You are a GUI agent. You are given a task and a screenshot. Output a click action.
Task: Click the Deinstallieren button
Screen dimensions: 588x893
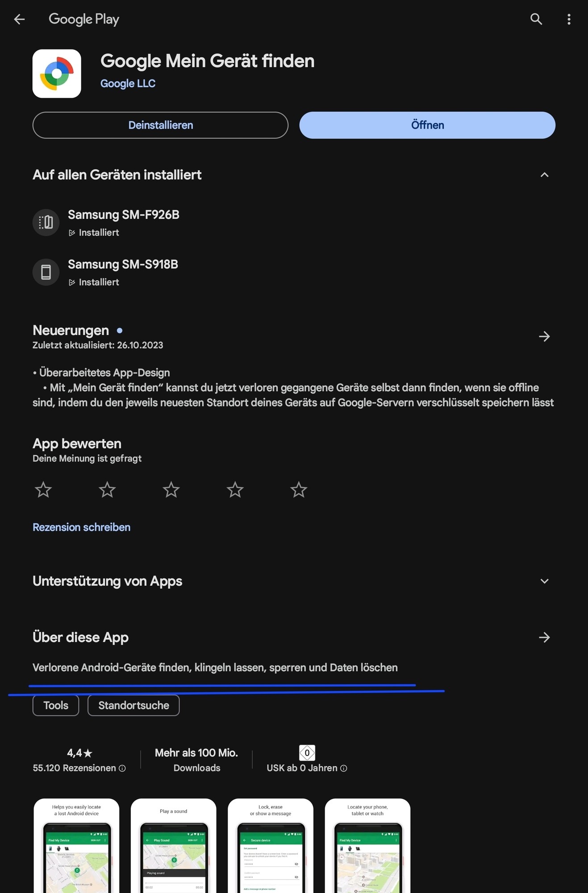tap(160, 125)
